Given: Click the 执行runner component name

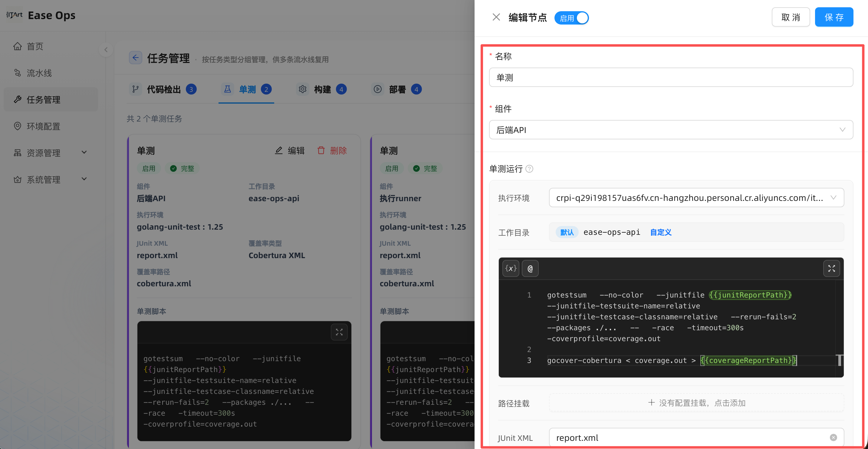Looking at the screenshot, I should pyautogui.click(x=400, y=198).
